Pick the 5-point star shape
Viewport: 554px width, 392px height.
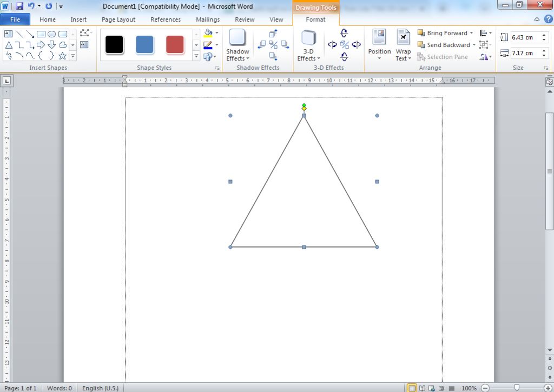coord(62,56)
